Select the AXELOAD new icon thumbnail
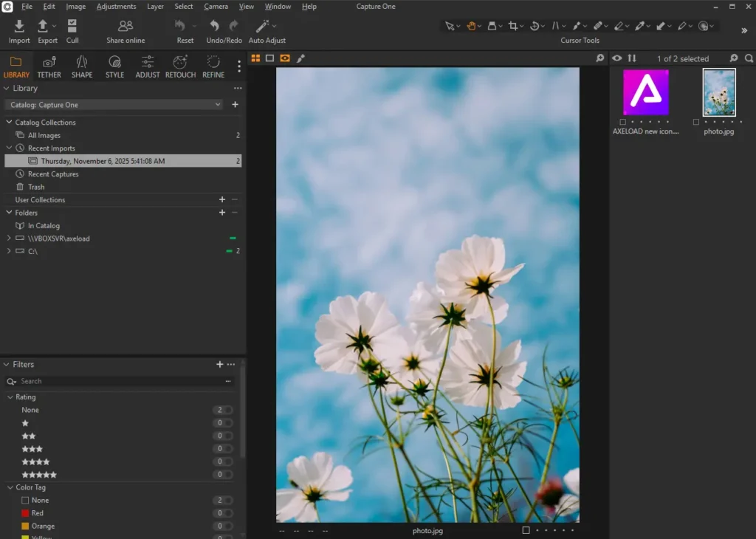Image resolution: width=756 pixels, height=539 pixels. coord(645,92)
